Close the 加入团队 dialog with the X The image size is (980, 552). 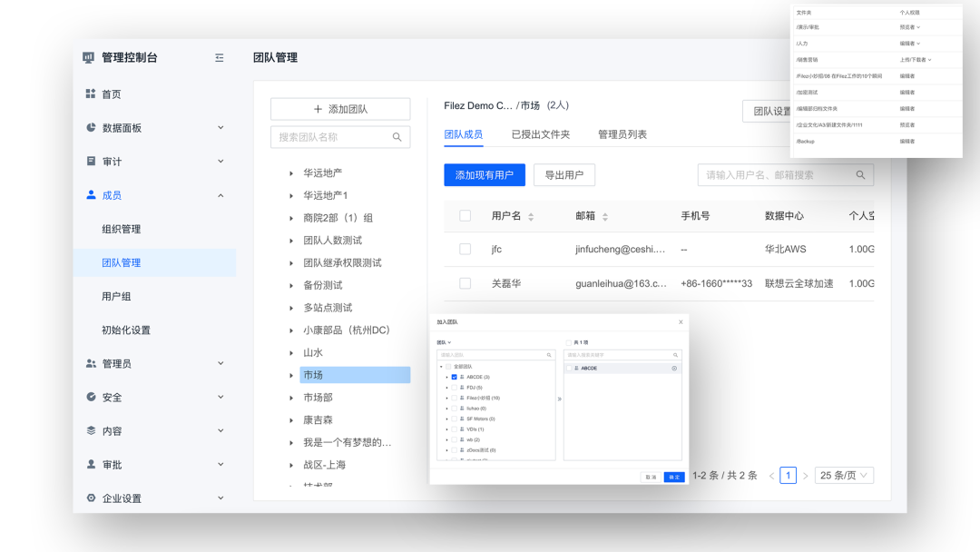click(681, 322)
